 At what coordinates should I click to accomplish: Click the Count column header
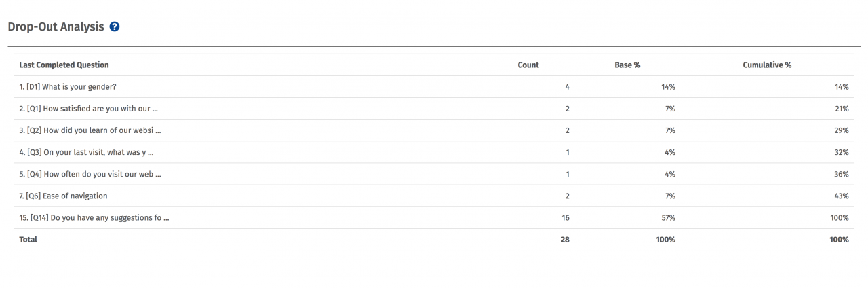pyautogui.click(x=528, y=65)
